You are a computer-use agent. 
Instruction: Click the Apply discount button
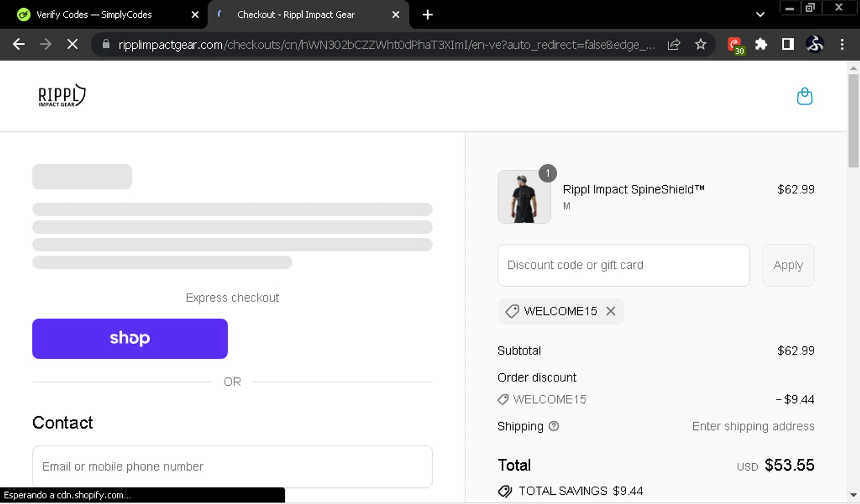(x=788, y=265)
